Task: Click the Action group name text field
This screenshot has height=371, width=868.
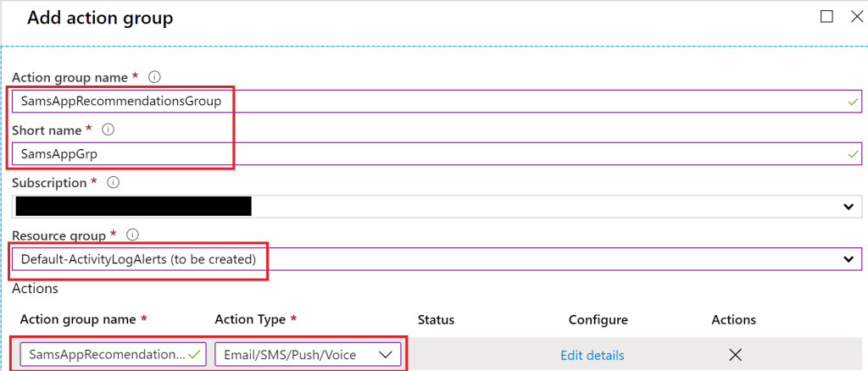Action: pos(424,102)
